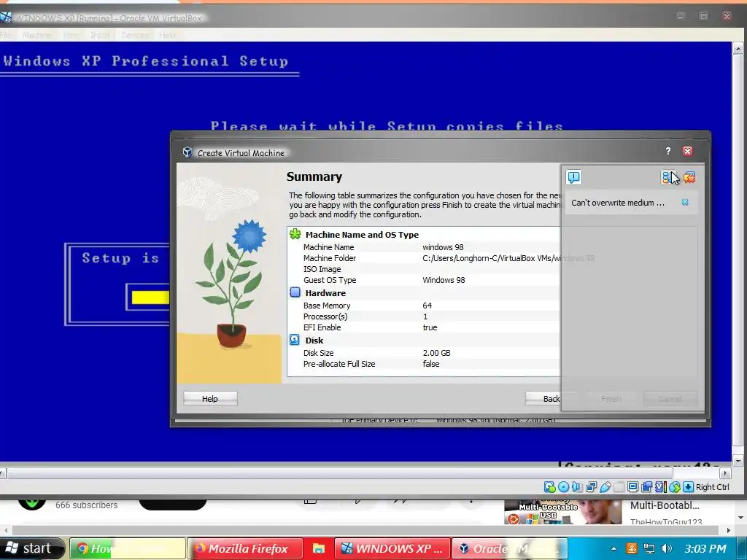The height and width of the screenshot is (560, 747).
Task: Click the host key down-arrow icon in status bar
Action: 688,486
